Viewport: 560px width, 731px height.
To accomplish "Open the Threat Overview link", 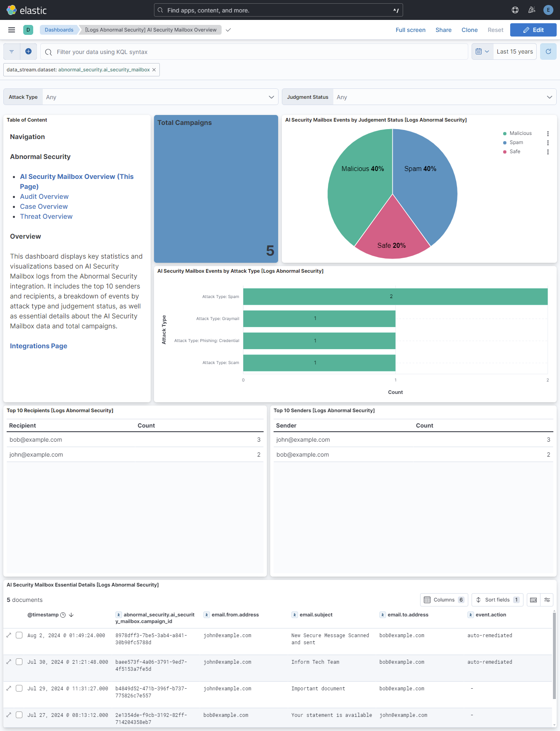I will 46,216.
